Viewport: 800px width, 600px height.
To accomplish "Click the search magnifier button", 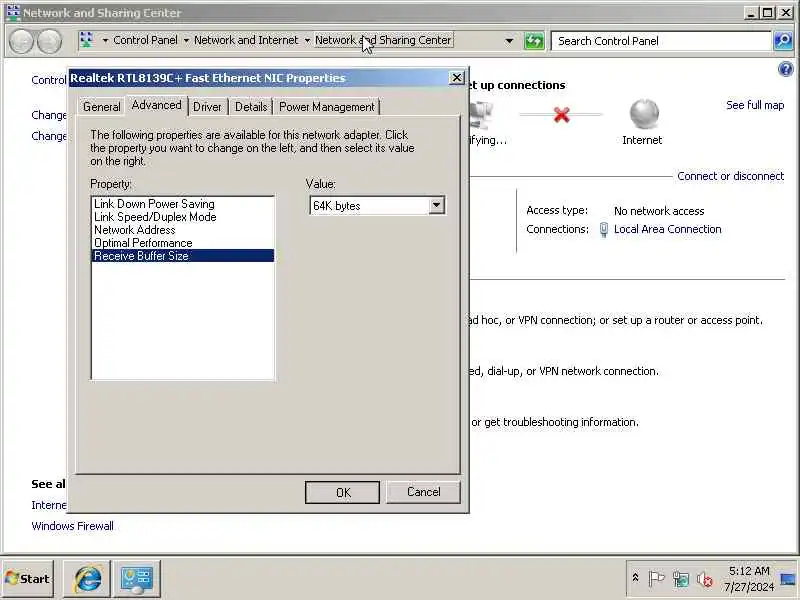I will (x=783, y=41).
